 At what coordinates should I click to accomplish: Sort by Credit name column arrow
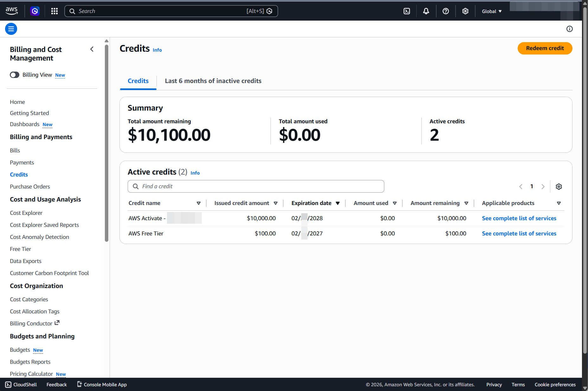point(199,203)
